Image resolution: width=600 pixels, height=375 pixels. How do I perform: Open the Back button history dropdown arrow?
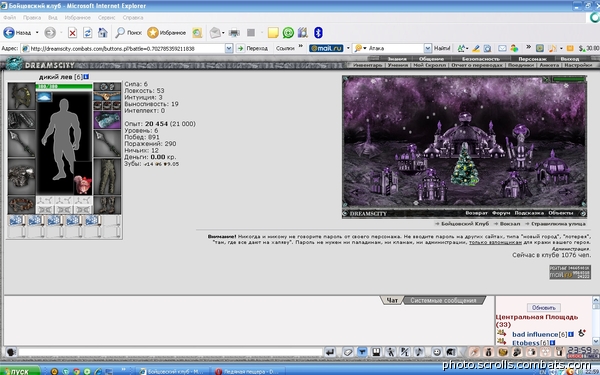37,33
